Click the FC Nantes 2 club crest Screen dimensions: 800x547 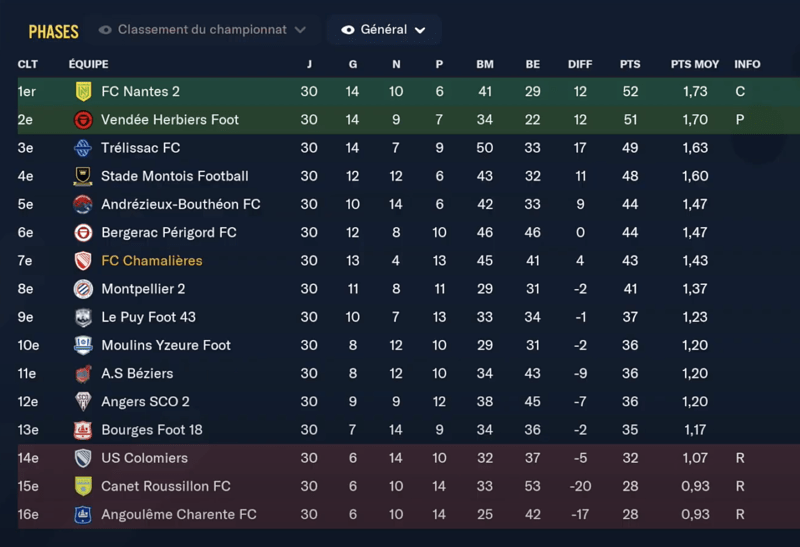[83, 92]
